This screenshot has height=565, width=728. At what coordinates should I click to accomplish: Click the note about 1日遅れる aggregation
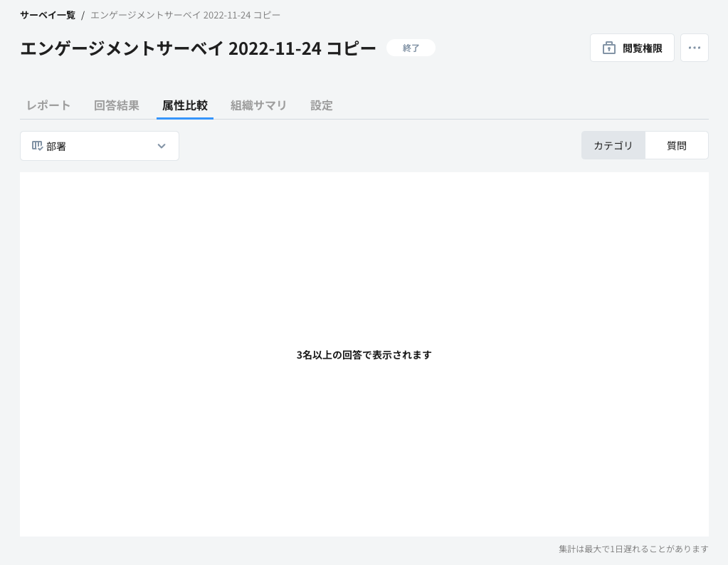point(633,549)
